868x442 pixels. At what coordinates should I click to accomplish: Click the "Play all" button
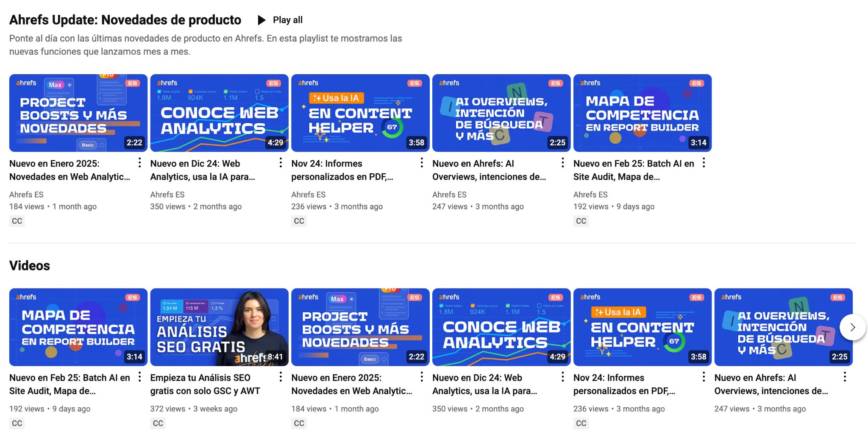287,20
